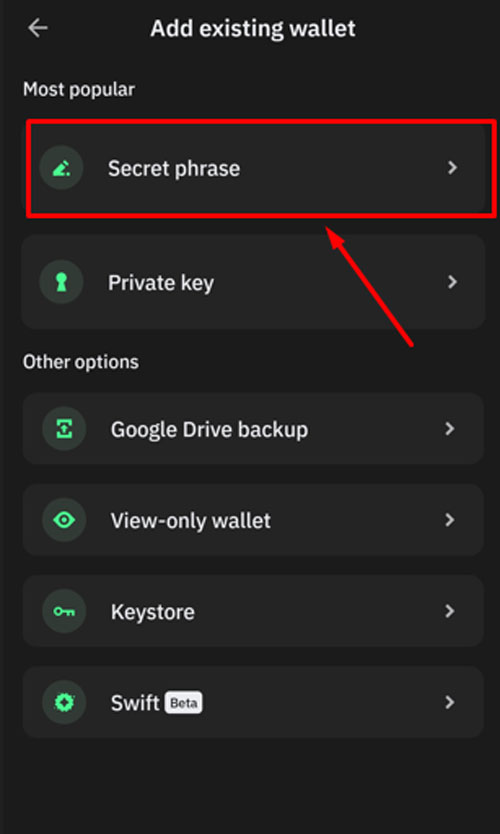
Task: Open the Secret phrase chevron arrow
Action: coord(452,168)
